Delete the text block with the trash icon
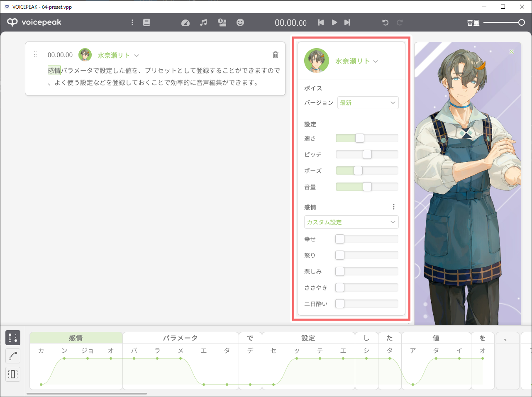Screen dimensions: 532x397 click(275, 55)
